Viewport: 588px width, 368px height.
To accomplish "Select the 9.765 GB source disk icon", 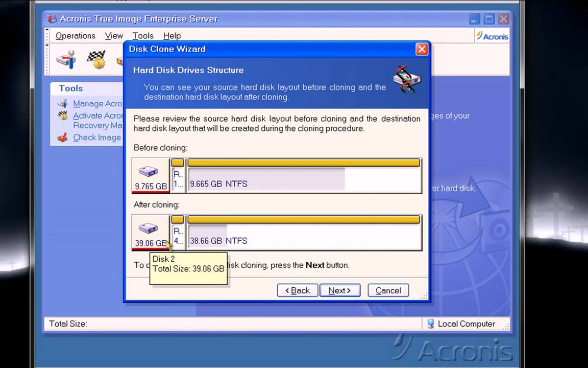I will pos(151,176).
